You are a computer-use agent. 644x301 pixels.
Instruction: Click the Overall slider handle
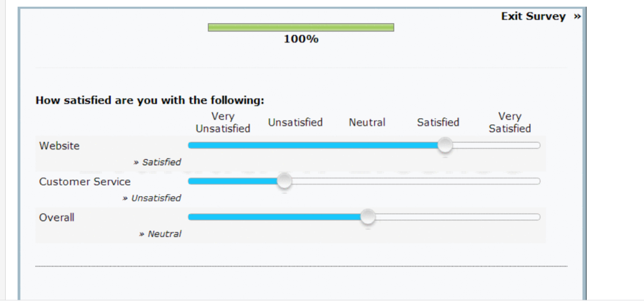368,217
